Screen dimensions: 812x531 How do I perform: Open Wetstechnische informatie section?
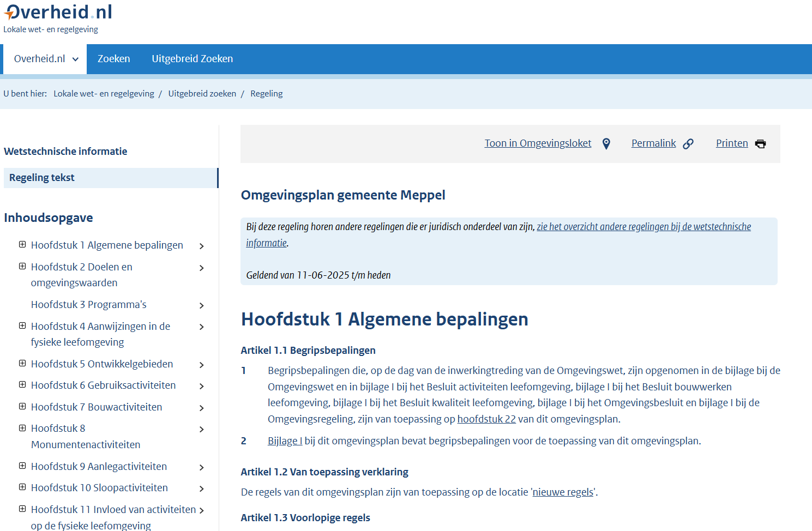(65, 152)
